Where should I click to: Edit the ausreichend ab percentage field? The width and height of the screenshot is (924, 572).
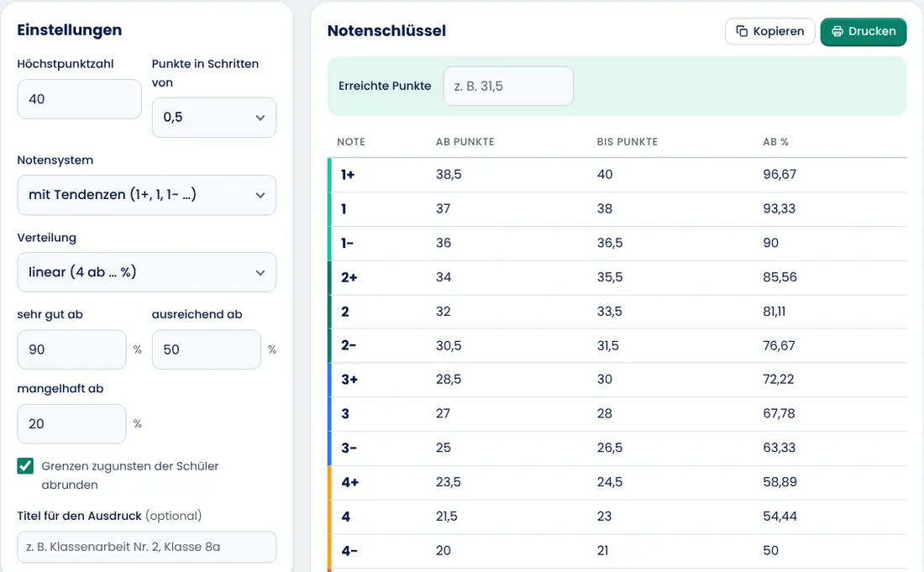coord(207,349)
